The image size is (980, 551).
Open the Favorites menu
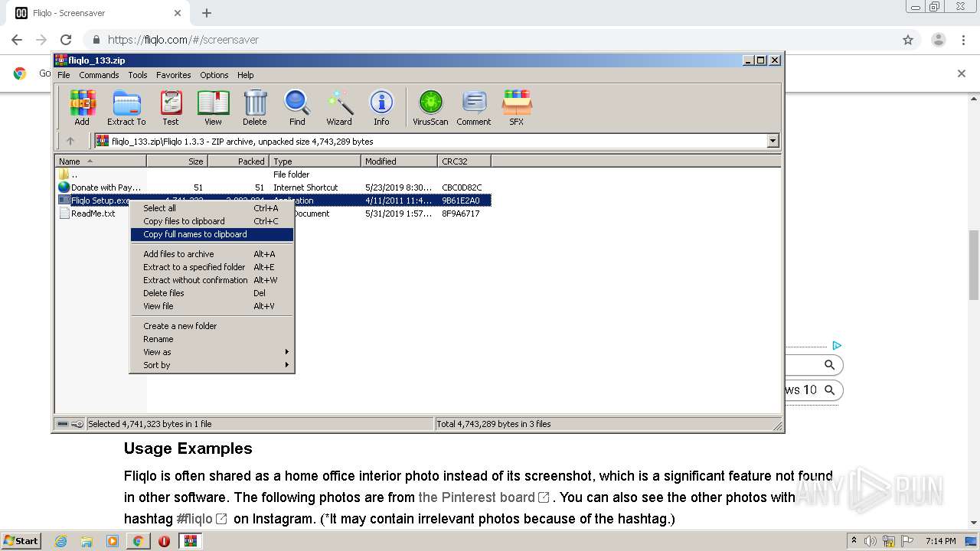(x=174, y=75)
